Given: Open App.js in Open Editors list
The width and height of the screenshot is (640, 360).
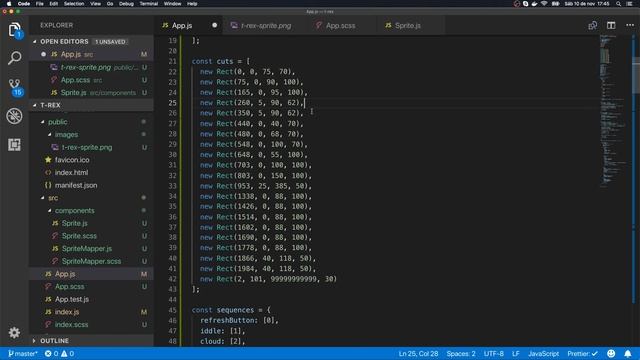Looking at the screenshot, I should tap(91, 54).
